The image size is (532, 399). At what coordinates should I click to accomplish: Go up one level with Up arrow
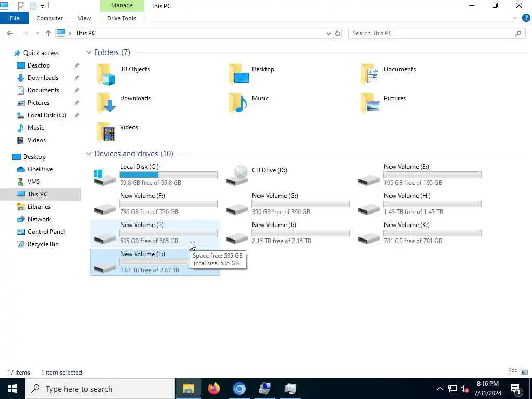point(48,33)
